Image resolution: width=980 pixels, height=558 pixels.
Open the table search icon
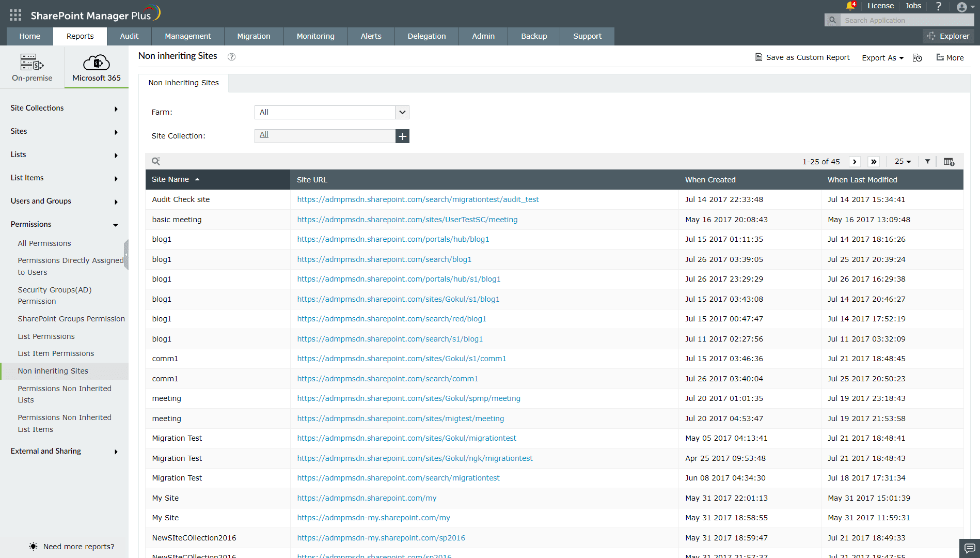coord(156,161)
